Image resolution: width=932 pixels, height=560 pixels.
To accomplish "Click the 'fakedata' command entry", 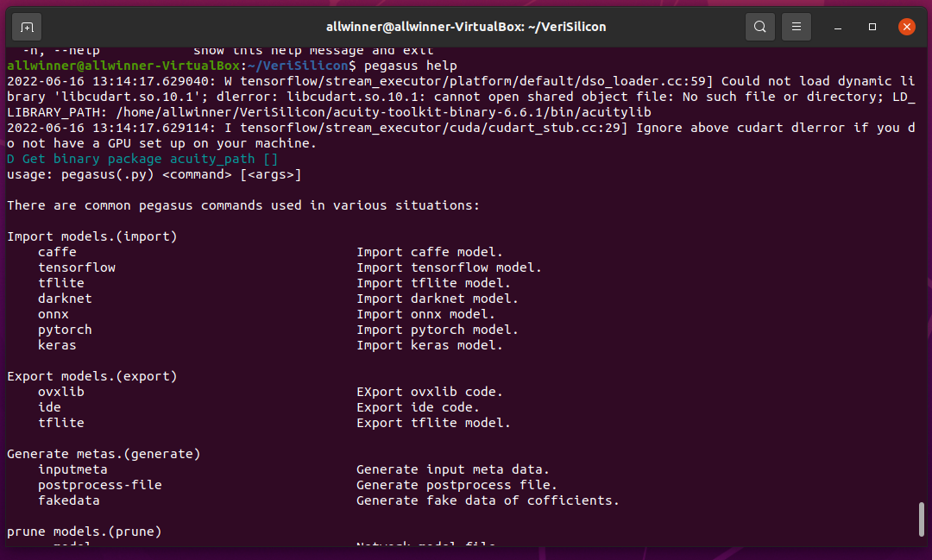I will [69, 500].
